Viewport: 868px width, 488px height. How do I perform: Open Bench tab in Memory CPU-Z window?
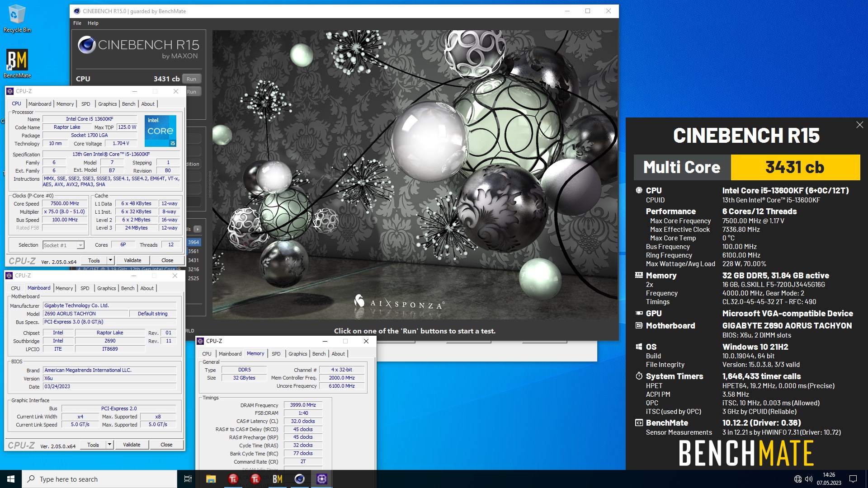pyautogui.click(x=319, y=354)
